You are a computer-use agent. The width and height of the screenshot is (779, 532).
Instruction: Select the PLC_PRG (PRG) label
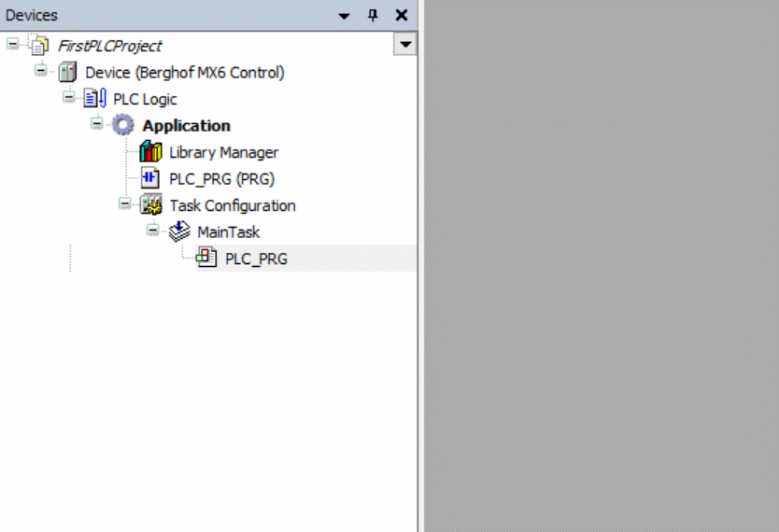pos(221,179)
